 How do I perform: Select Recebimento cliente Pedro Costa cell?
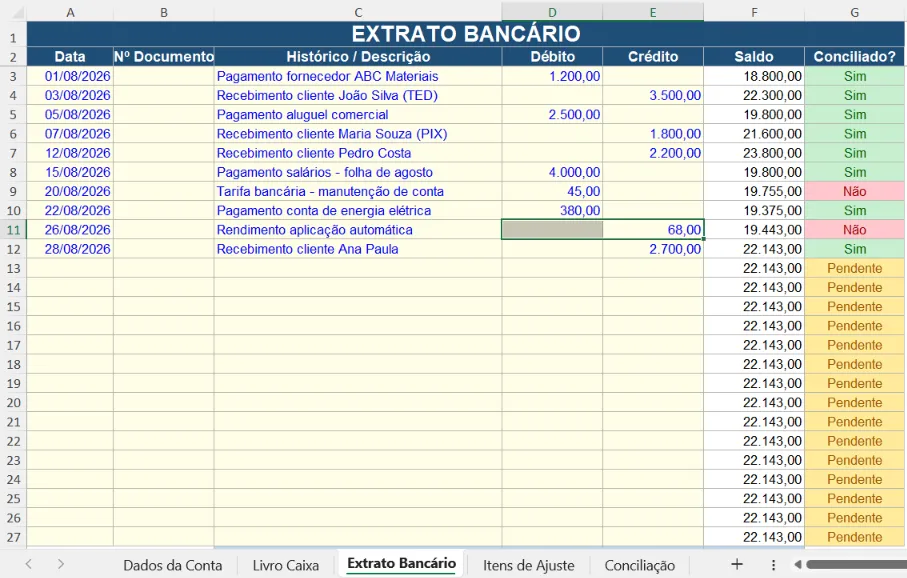(x=358, y=153)
